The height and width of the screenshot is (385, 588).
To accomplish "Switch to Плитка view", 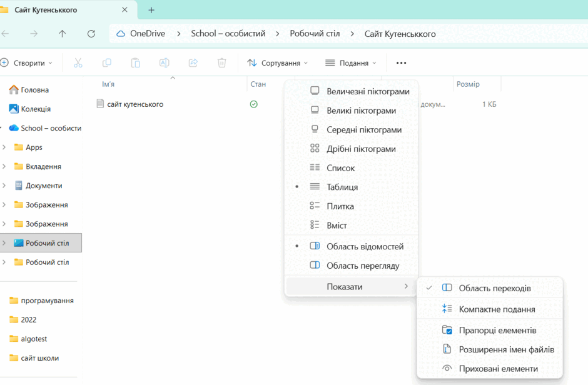I will click(x=352, y=206).
